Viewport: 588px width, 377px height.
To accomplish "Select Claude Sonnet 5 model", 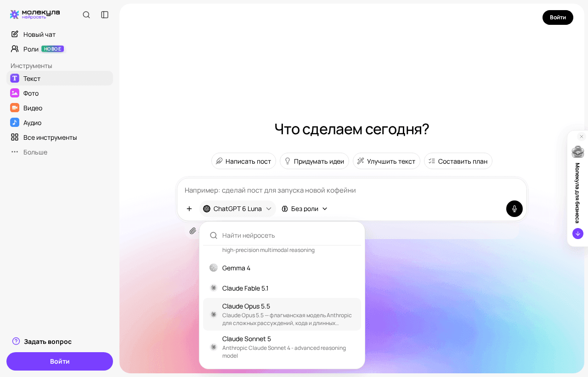I will click(282, 347).
